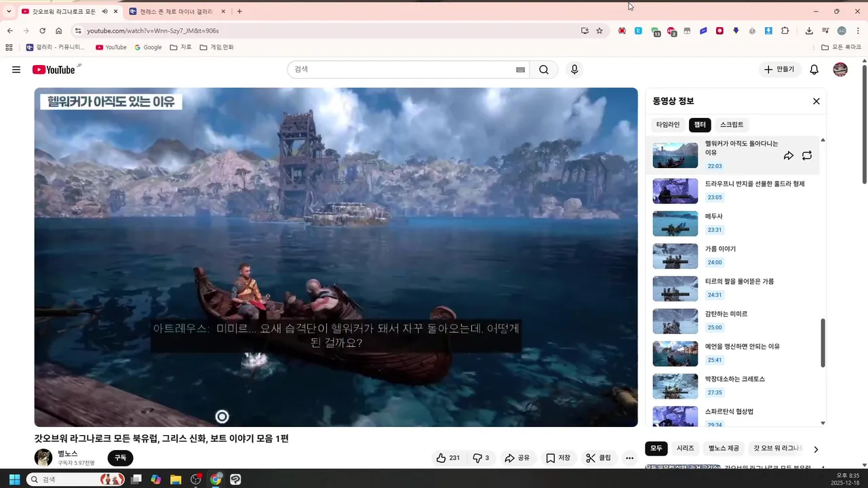Screen dimensions: 868x488
Task: Click 25:00 timestamp of 감탄하는 미미르
Action: tap(715, 327)
